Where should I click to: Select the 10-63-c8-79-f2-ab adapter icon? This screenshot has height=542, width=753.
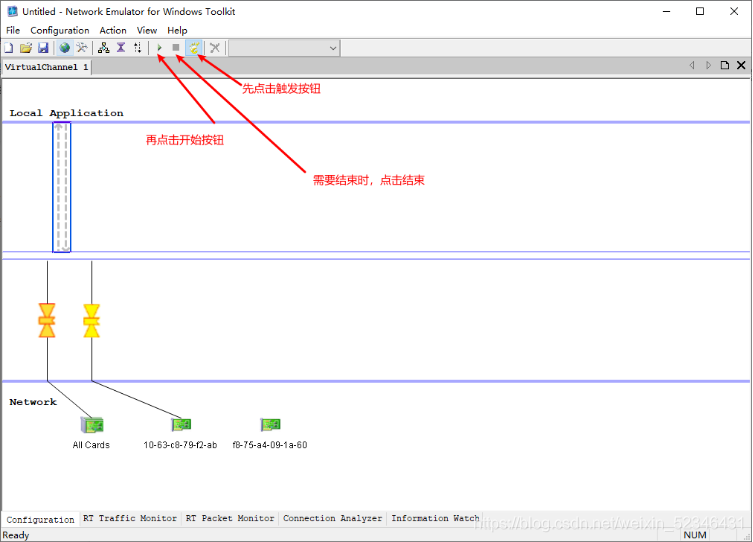click(x=181, y=424)
